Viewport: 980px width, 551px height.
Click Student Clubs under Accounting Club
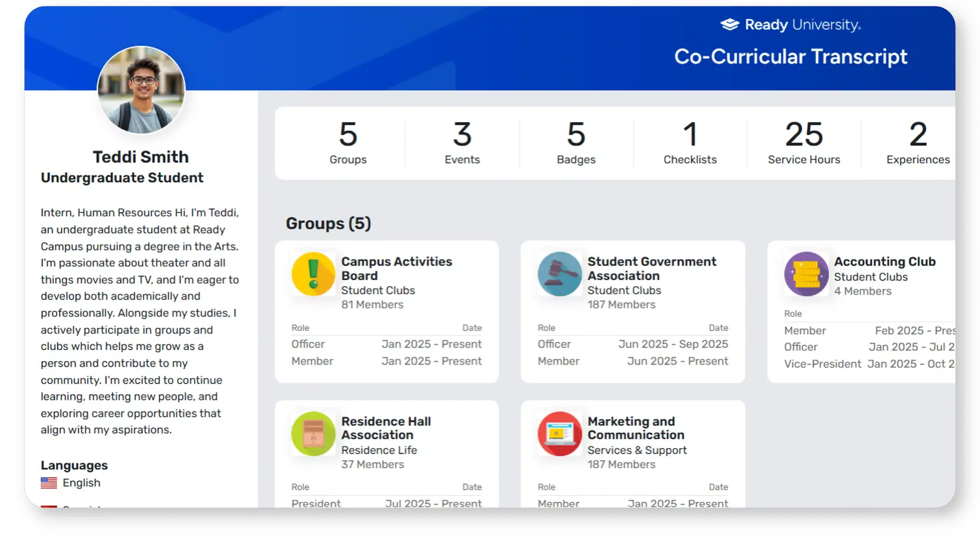pyautogui.click(x=871, y=277)
